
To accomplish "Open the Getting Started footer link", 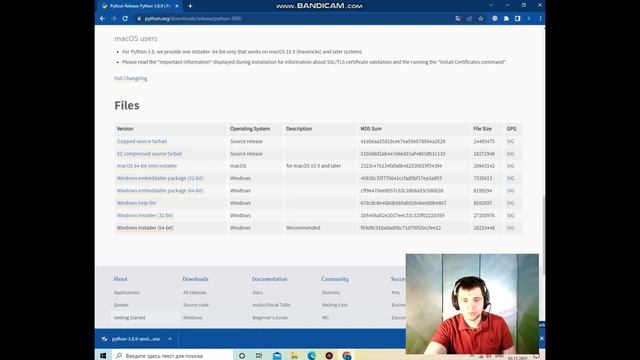I will (129, 318).
